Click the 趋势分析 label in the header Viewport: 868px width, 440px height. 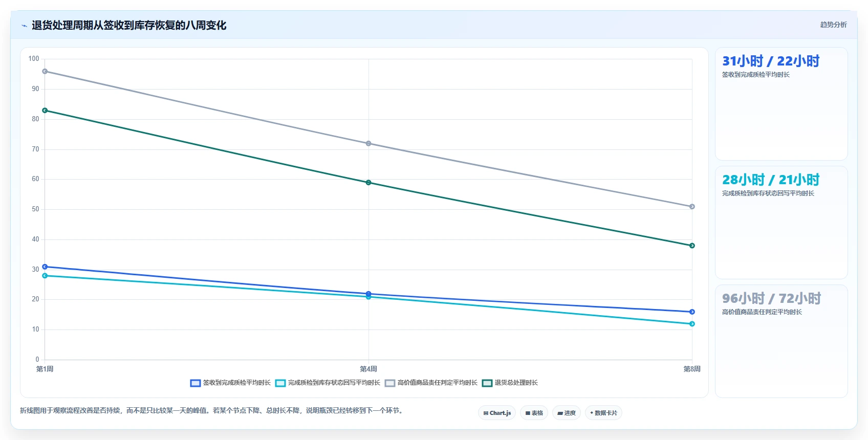[833, 25]
